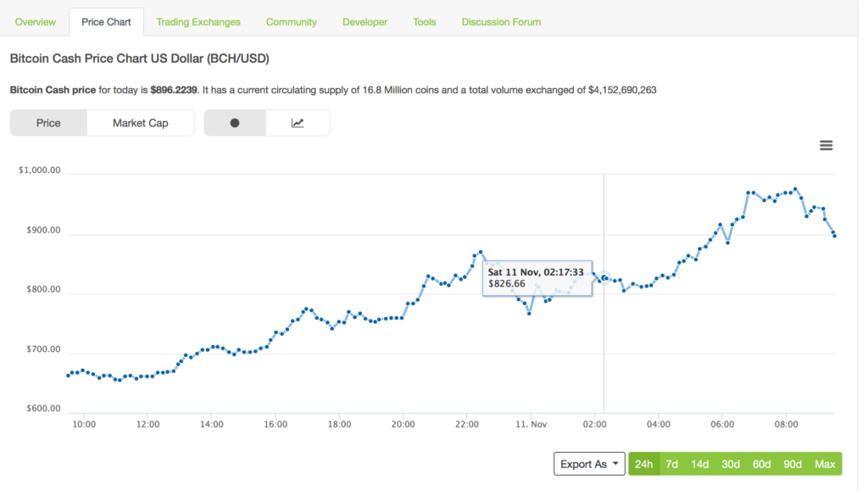Select the 24h time range
Viewport: 868px width, 491px height.
pyautogui.click(x=644, y=464)
